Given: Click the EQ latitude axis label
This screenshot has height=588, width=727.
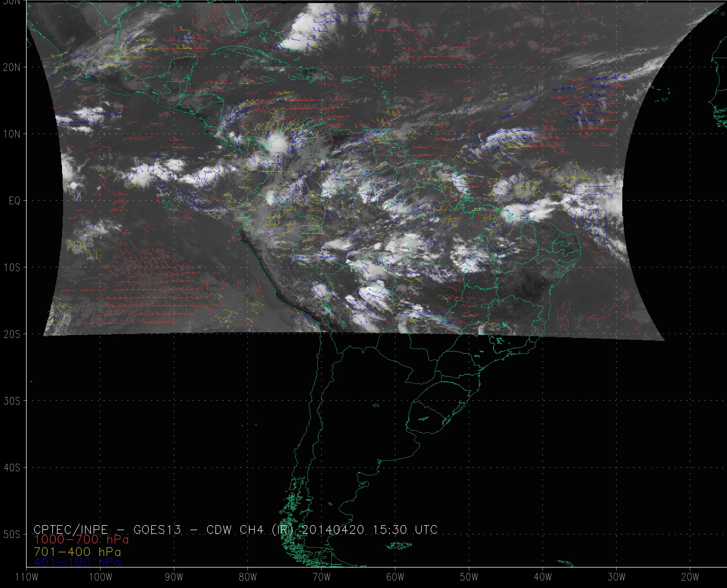Looking at the screenshot, I should coord(14,201).
